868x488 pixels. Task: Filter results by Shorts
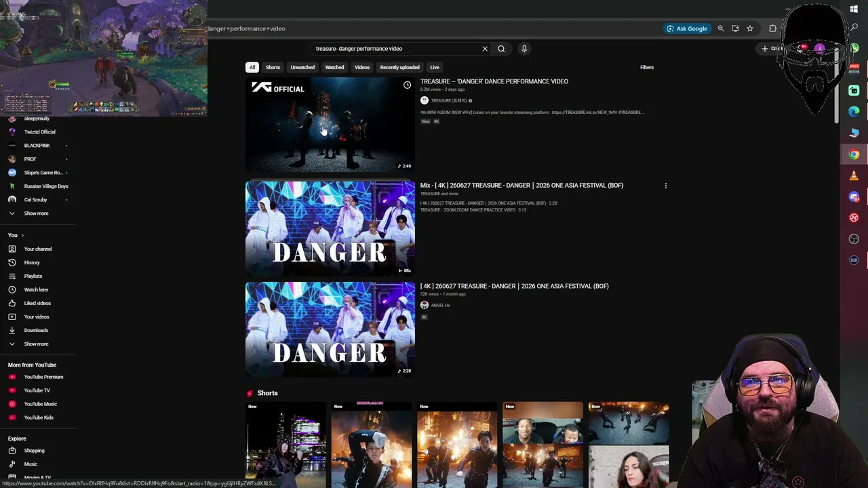pos(273,67)
